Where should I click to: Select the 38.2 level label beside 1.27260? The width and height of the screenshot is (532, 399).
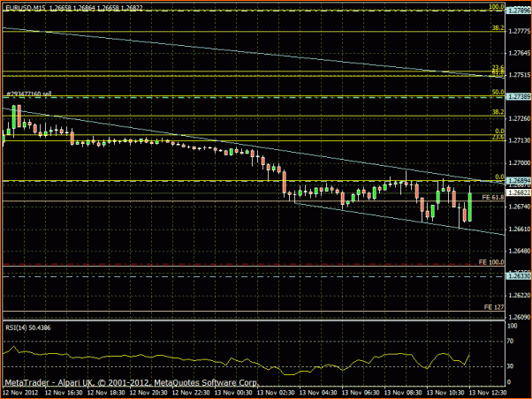click(498, 112)
